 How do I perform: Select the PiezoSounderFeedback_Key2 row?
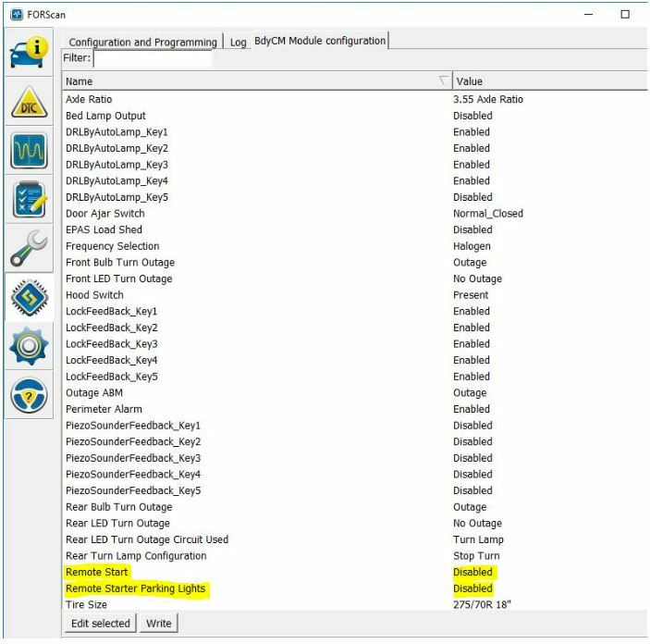355,441
